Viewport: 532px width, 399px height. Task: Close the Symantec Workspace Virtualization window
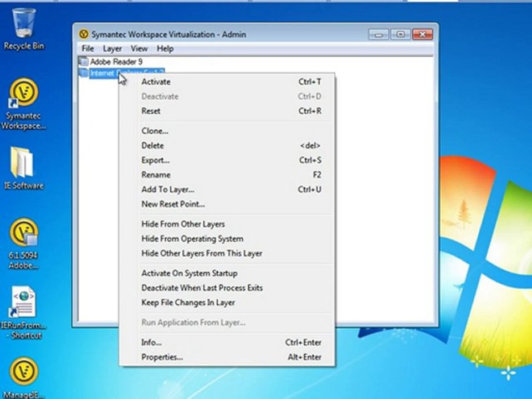(422, 34)
